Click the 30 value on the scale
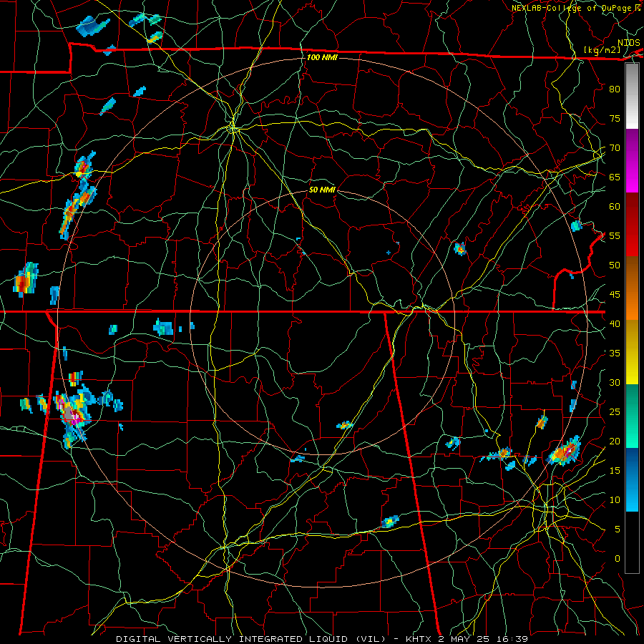The height and width of the screenshot is (644, 644). point(615,382)
